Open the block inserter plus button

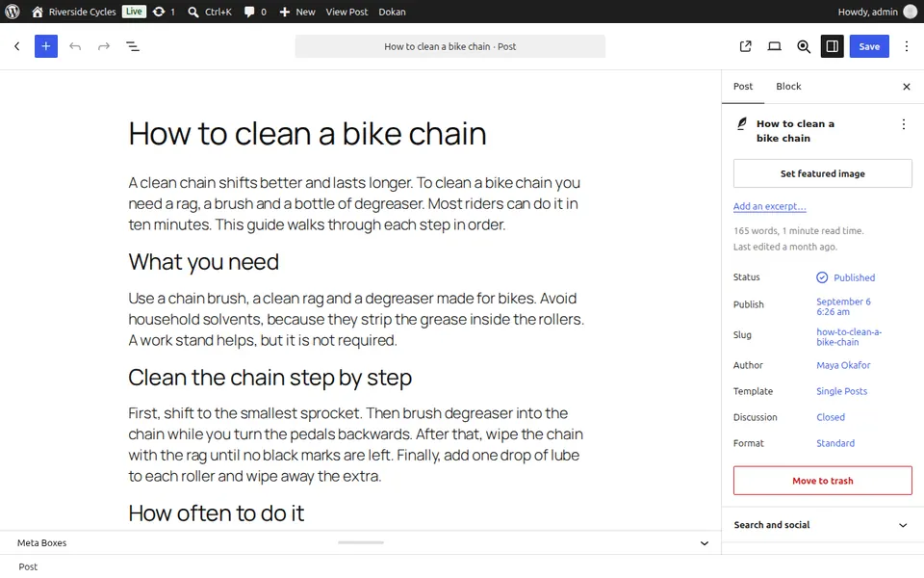point(46,46)
